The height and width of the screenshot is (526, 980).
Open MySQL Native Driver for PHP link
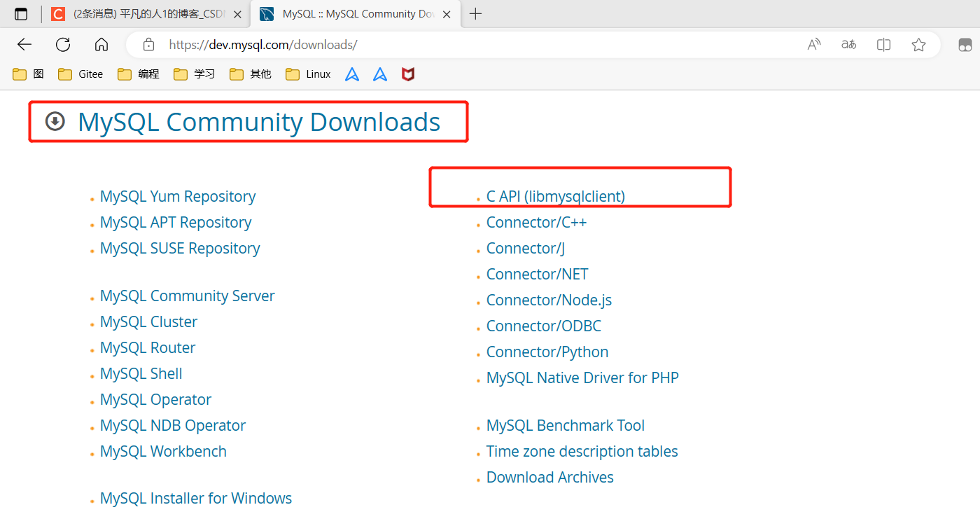pyautogui.click(x=583, y=378)
